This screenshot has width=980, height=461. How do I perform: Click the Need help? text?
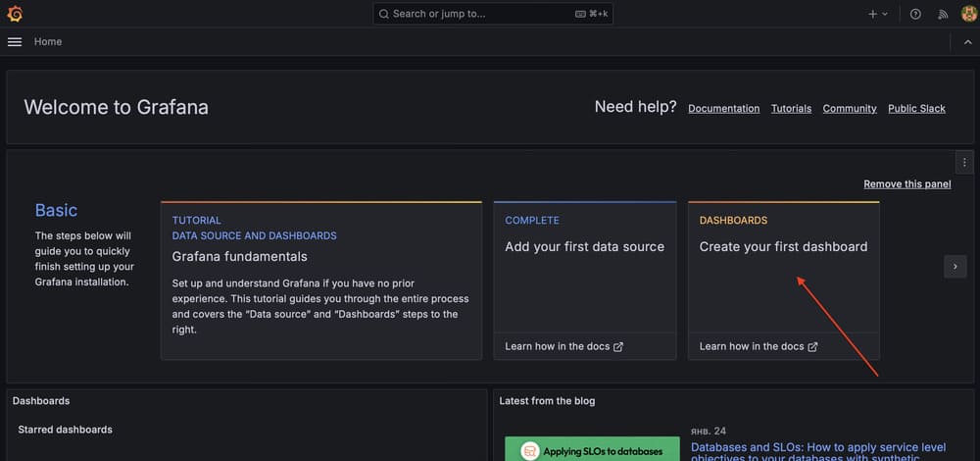click(x=636, y=107)
